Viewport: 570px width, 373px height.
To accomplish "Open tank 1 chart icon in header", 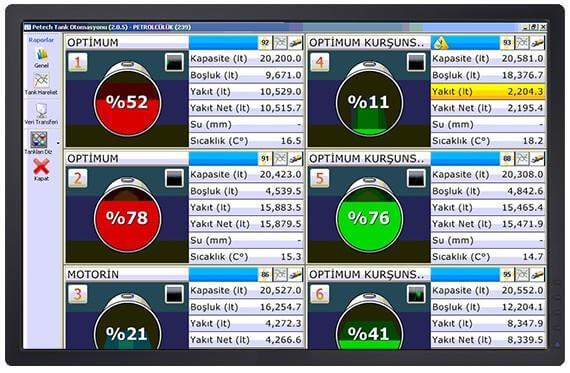I will pos(280,43).
